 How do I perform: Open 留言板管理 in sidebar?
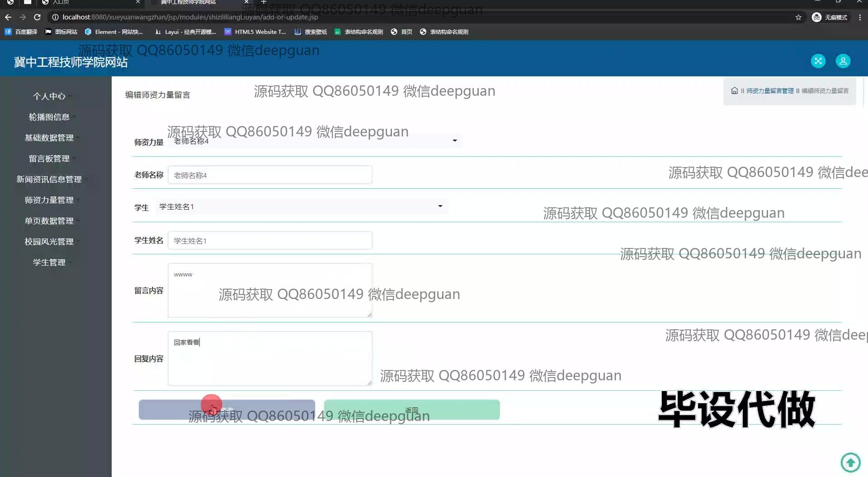coord(49,159)
